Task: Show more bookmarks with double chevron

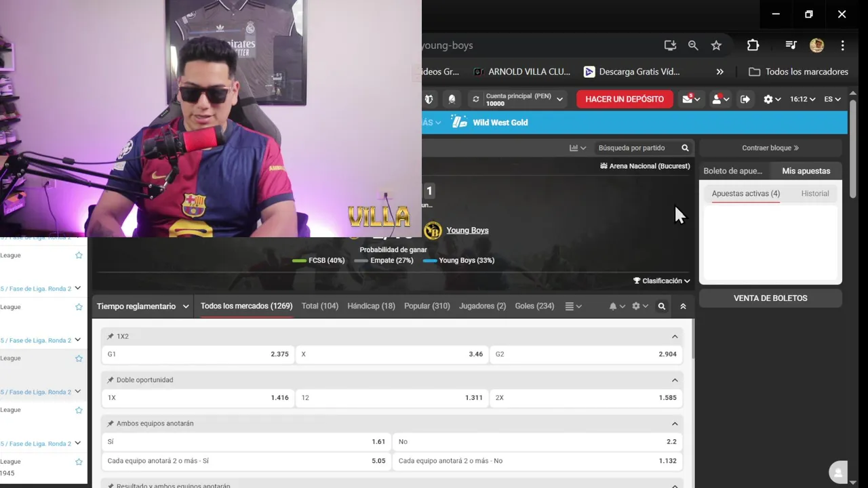Action: 720,71
